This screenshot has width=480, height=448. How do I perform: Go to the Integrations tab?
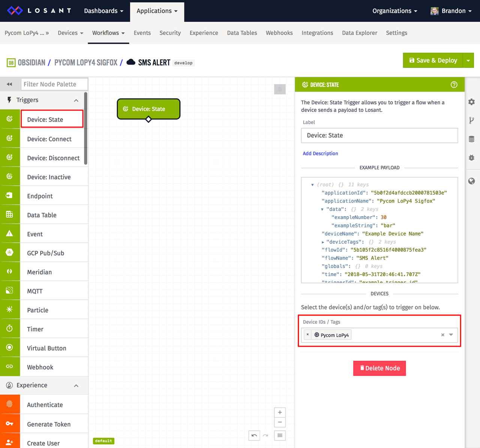pos(317,33)
